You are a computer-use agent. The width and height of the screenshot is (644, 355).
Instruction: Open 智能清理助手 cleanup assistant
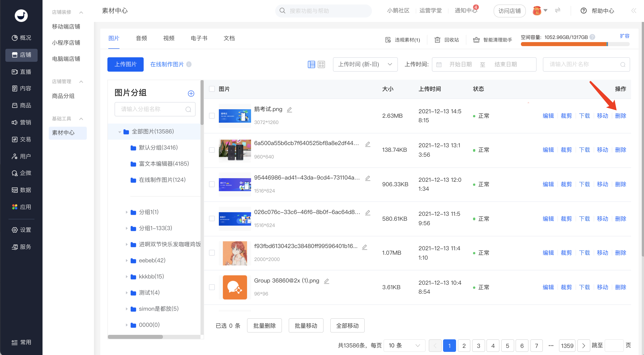coord(493,40)
